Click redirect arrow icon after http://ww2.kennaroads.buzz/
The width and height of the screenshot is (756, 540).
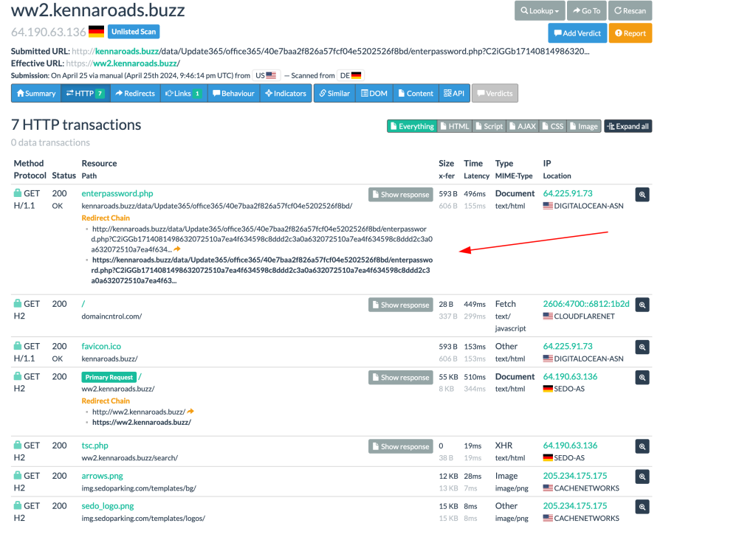click(191, 412)
